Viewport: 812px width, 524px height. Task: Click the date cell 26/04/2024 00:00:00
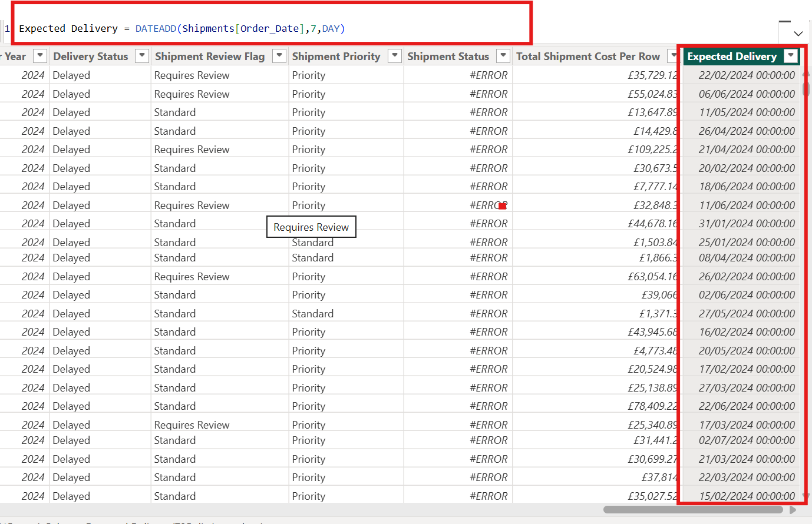(x=747, y=131)
